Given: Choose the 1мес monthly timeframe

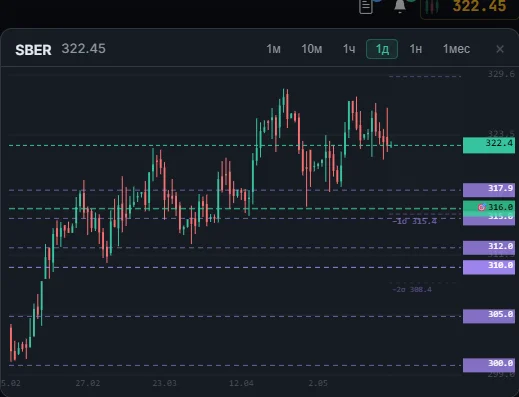Looking at the screenshot, I should (x=456, y=49).
